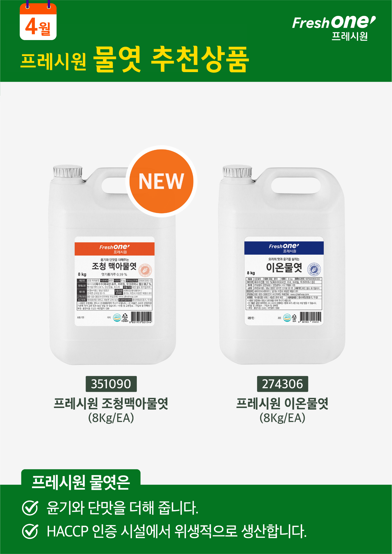The width and height of the screenshot is (392, 554).
Task: Click the 프레시원 이온물엿 product name
Action: point(282,403)
